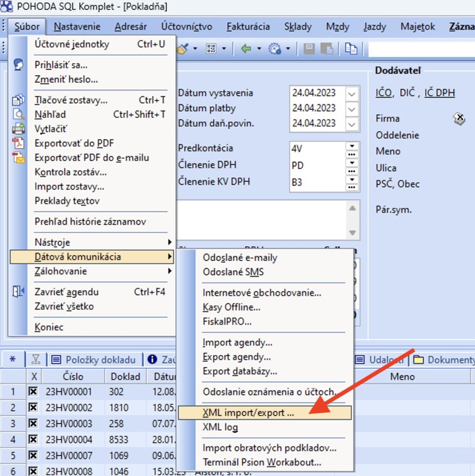Open the Dátum platby date dropdown
Image resolution: width=475 pixels, height=476 pixels.
pyautogui.click(x=352, y=108)
